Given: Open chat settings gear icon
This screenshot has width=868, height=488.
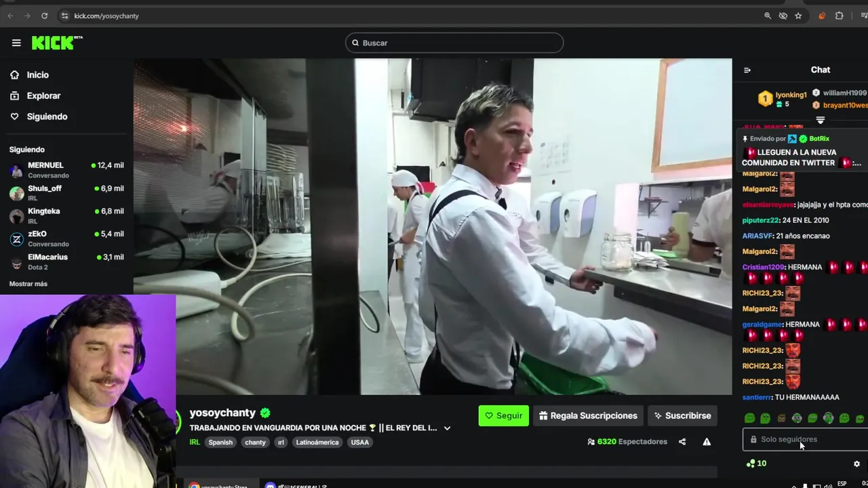Looking at the screenshot, I should (856, 464).
